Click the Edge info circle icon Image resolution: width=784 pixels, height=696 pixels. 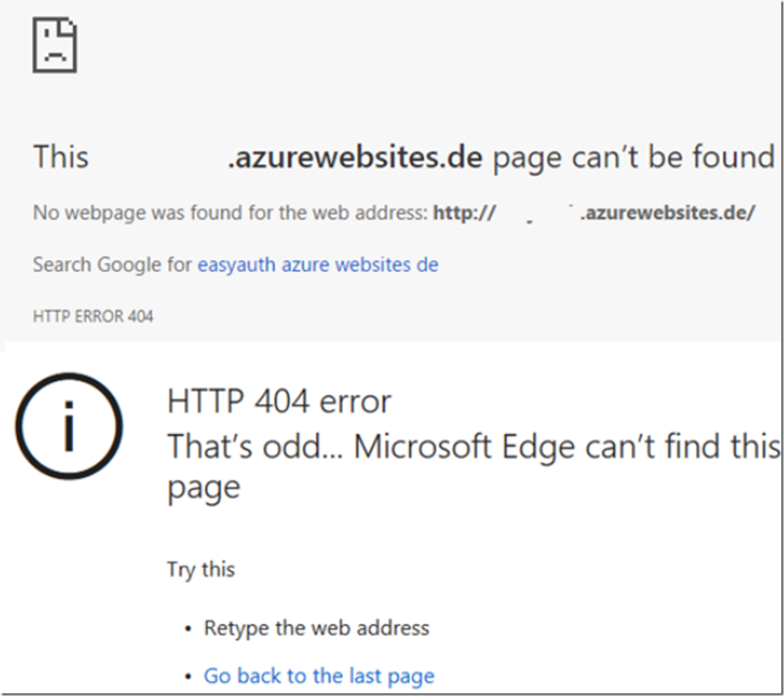pos(69,426)
